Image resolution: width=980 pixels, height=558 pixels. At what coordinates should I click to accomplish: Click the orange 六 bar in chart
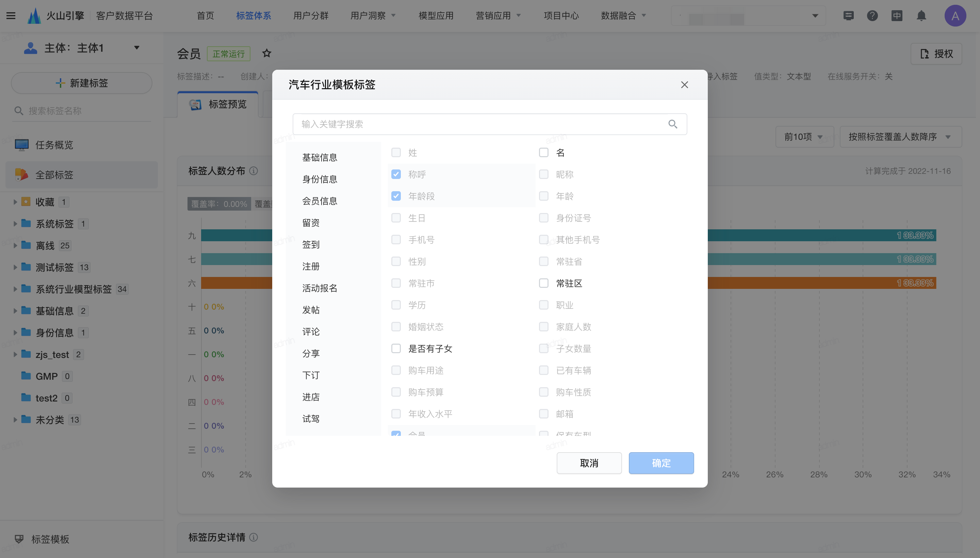[x=821, y=283]
